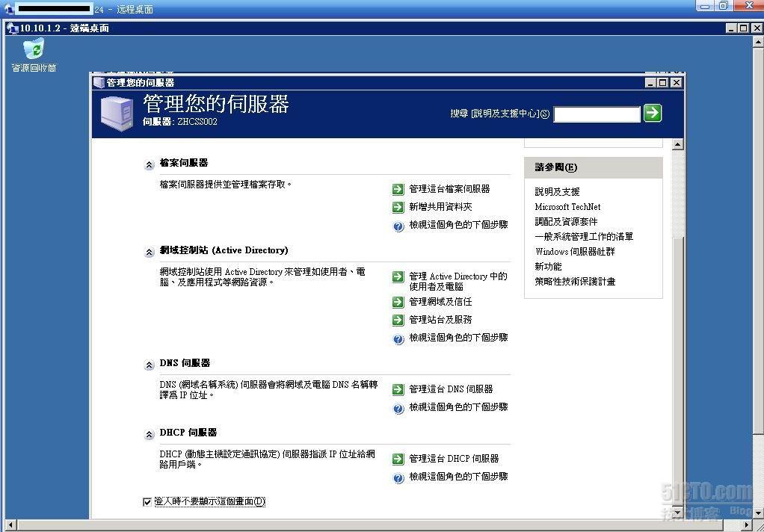
Task: Click the server name text ZHCSS002
Action: (x=197, y=122)
